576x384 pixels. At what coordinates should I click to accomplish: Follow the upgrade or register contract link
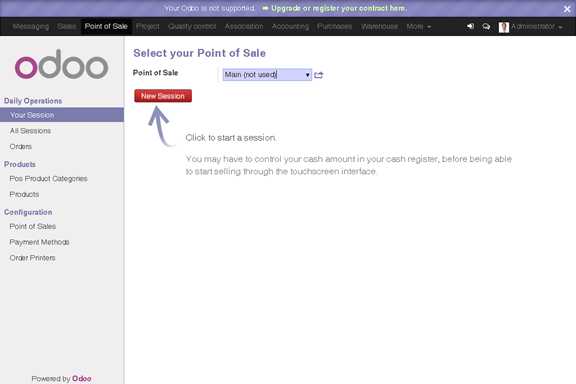click(x=339, y=8)
